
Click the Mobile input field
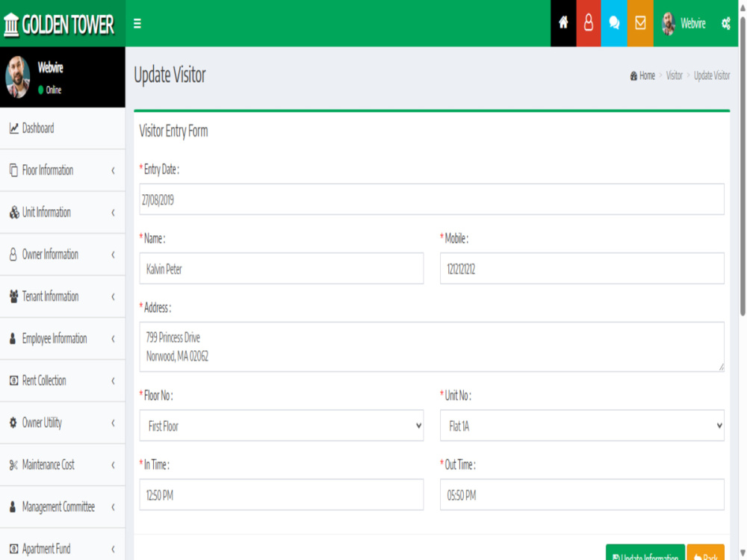point(582,269)
